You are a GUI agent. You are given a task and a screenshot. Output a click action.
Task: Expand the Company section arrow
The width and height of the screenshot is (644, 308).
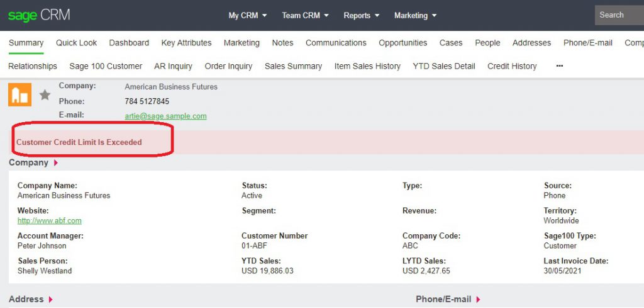pos(56,163)
